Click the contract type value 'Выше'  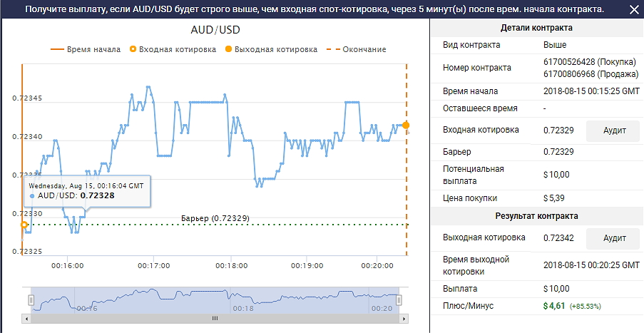click(x=555, y=45)
